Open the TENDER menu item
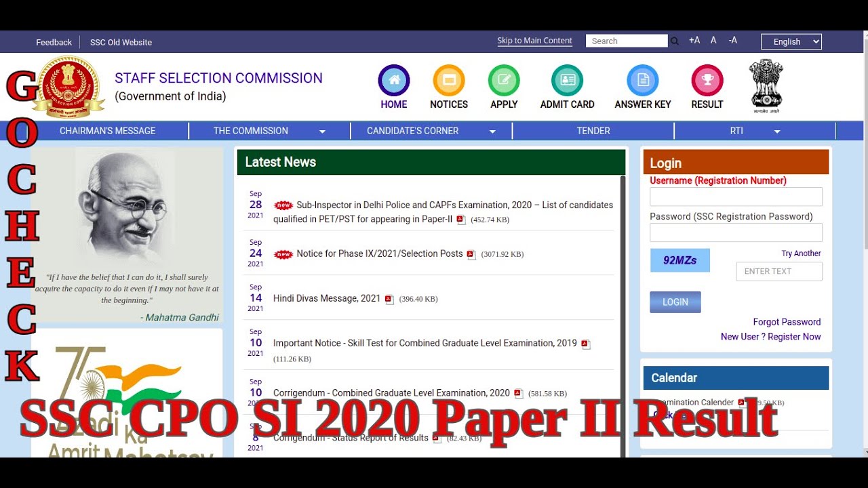 593,131
